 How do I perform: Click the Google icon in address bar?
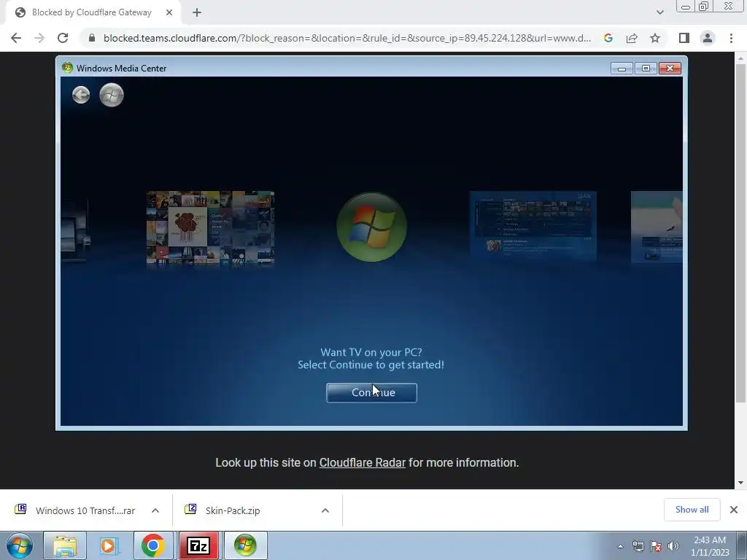pos(608,38)
